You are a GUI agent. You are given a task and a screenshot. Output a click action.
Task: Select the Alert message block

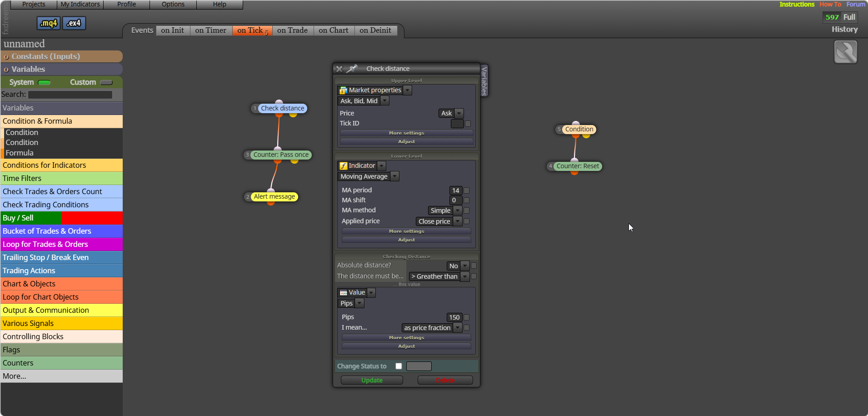(x=274, y=196)
